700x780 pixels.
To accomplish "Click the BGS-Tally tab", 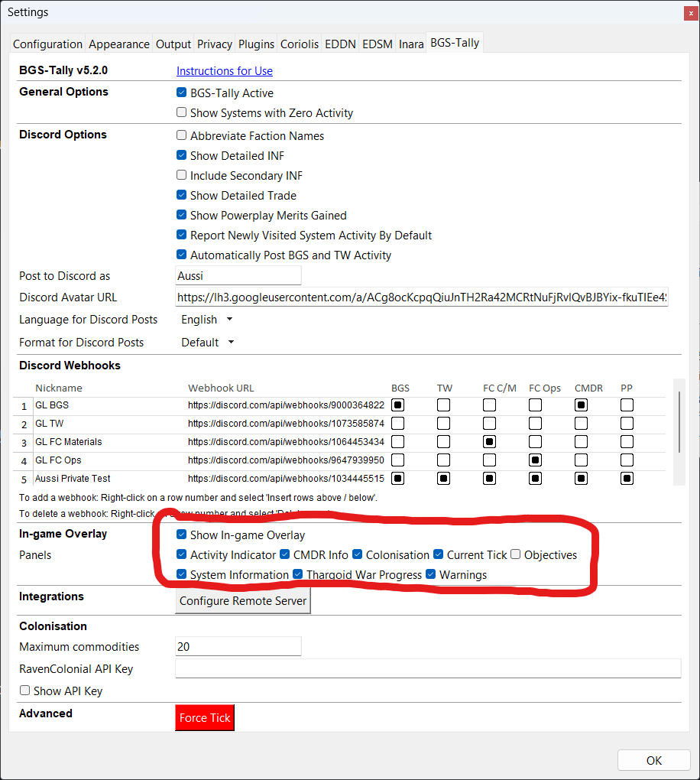I will (x=455, y=43).
